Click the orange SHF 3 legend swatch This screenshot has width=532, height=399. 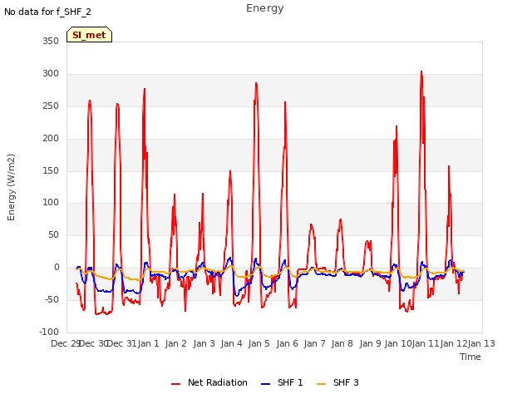click(x=321, y=384)
